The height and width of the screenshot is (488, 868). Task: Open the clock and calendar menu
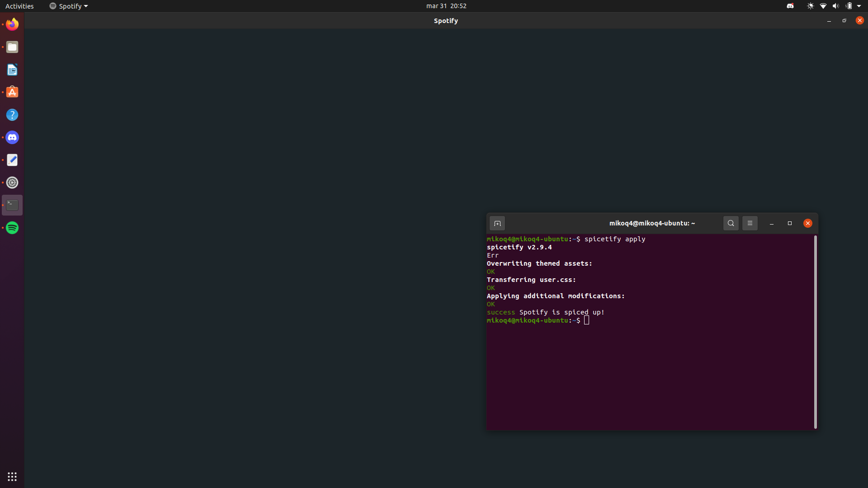pyautogui.click(x=446, y=6)
